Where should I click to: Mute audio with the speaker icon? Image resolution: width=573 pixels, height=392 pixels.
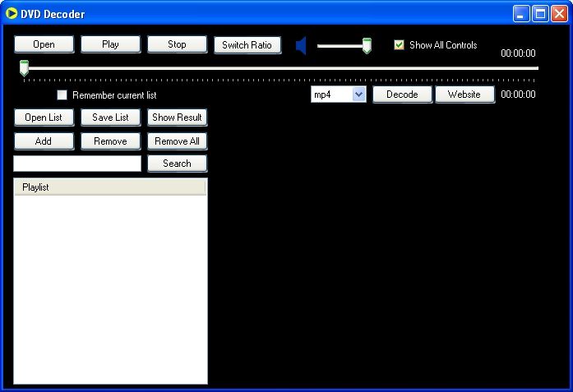301,46
